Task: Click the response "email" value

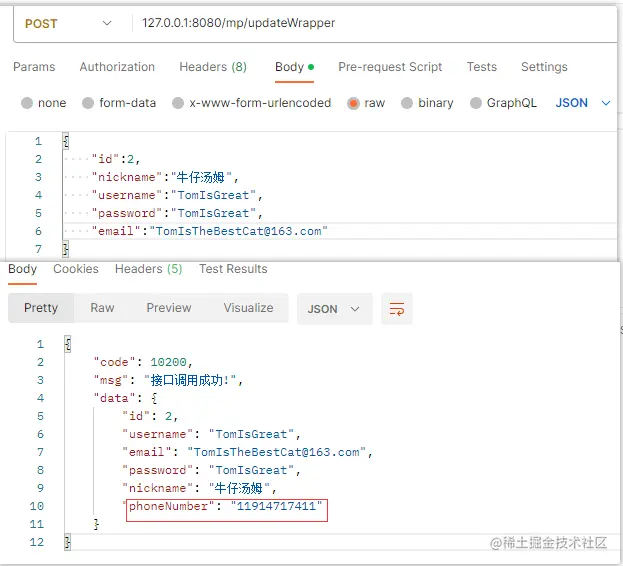Action: [276, 452]
